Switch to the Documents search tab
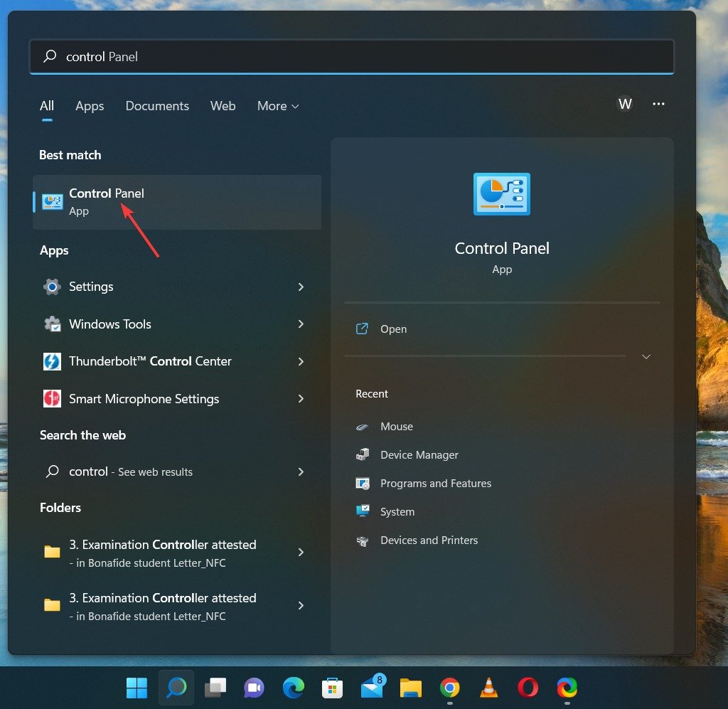728x709 pixels. coord(157,106)
